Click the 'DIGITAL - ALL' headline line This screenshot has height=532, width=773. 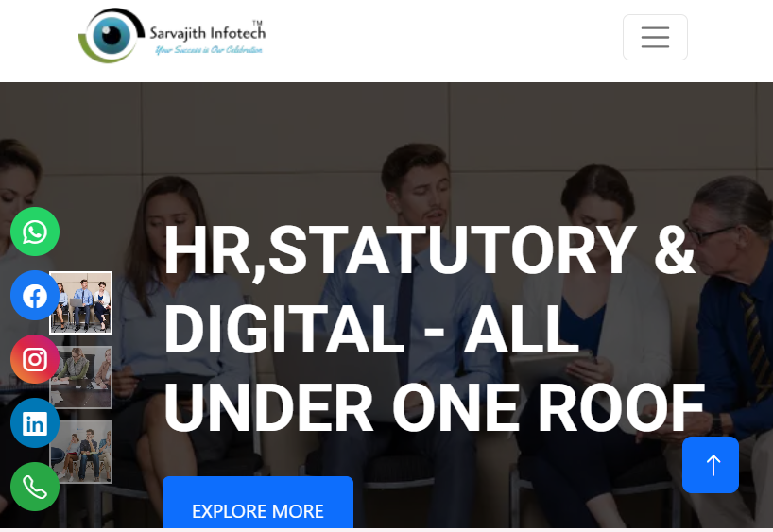[370, 330]
